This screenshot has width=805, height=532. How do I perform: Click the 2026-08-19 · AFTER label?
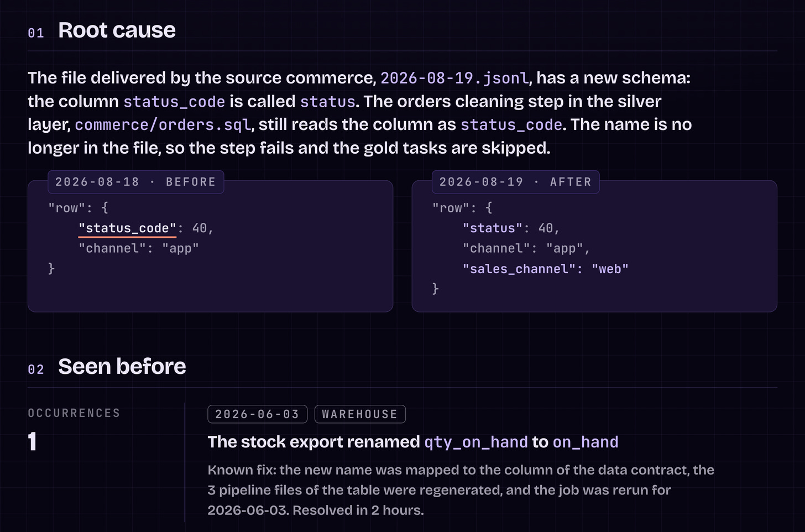pos(515,182)
